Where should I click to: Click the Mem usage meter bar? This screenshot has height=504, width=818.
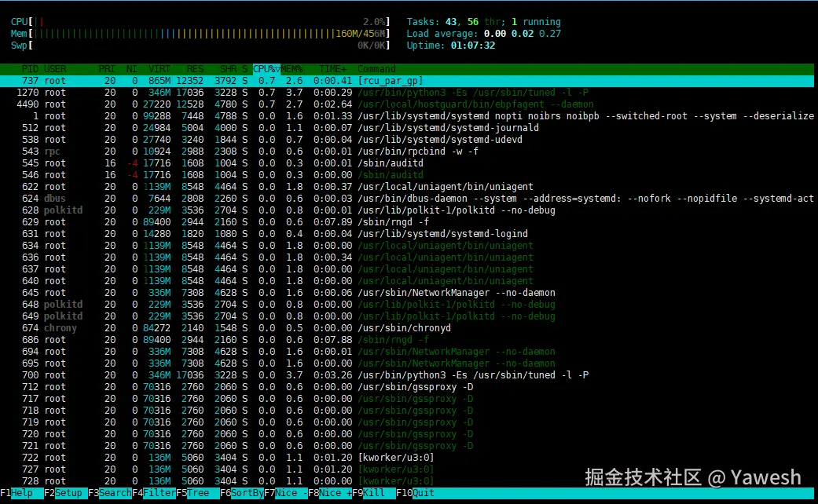point(200,33)
